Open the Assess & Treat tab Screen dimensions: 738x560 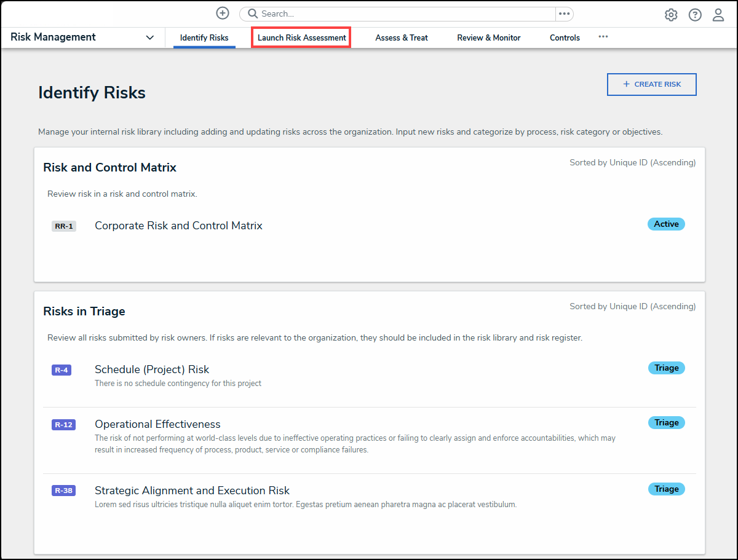click(401, 37)
